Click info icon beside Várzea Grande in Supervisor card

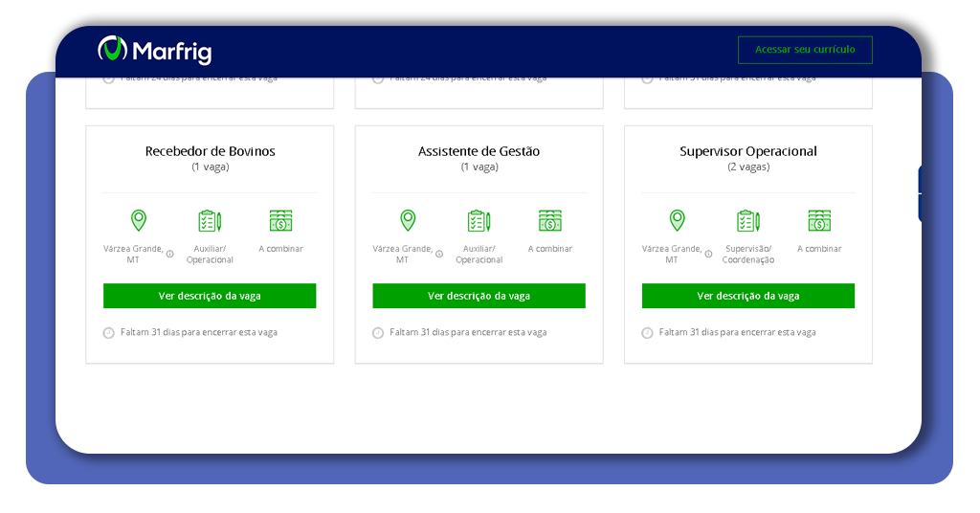click(x=708, y=254)
